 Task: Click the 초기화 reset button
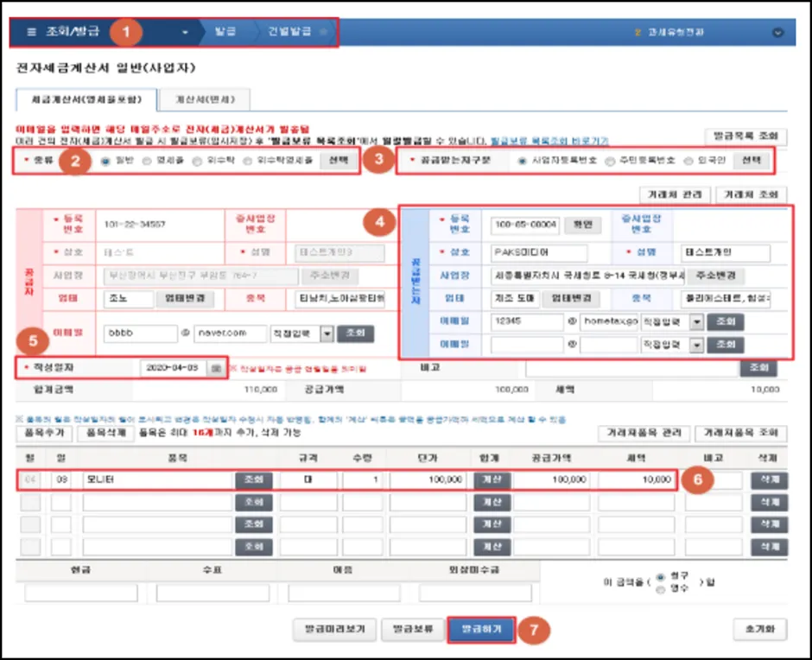click(x=760, y=630)
